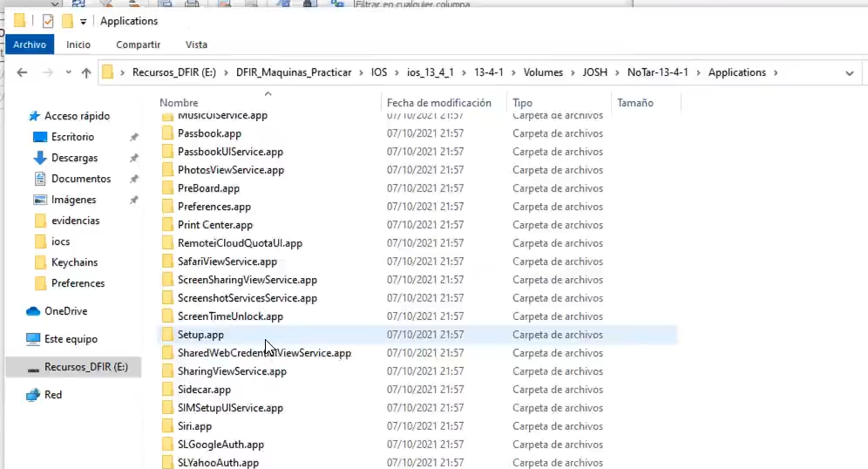Select ScreenshotServicesService.app folder
The height and width of the screenshot is (469, 868).
(248, 298)
